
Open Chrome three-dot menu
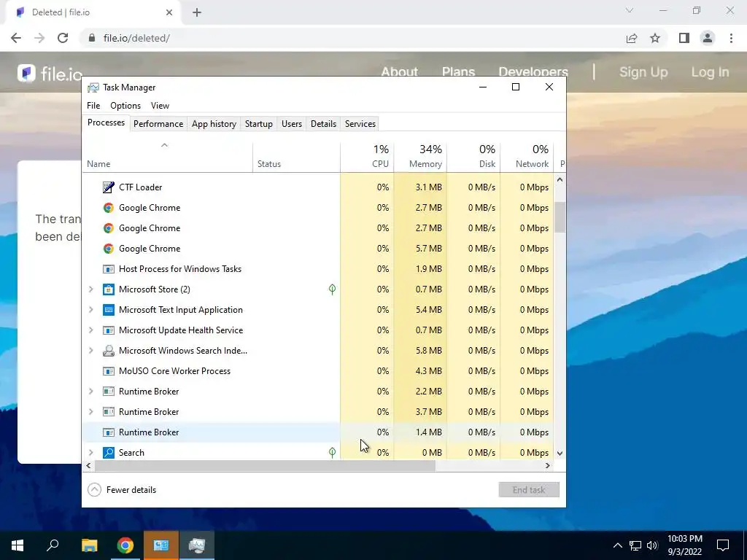[x=731, y=38]
